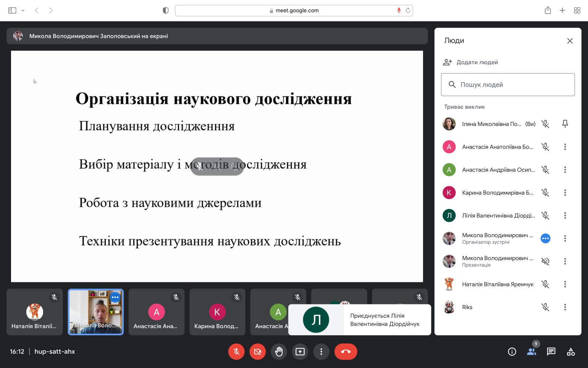Select Микола's video thumbnail tile

pos(96,312)
